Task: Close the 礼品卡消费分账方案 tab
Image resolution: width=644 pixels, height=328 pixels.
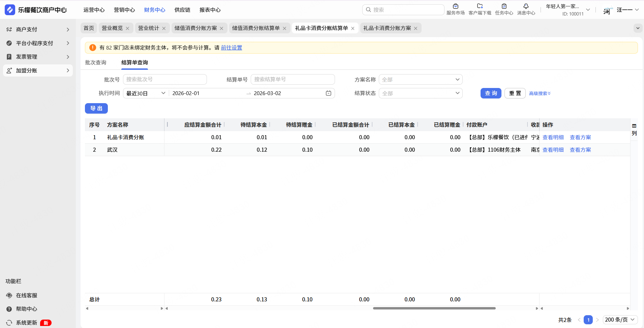Action: 416,28
